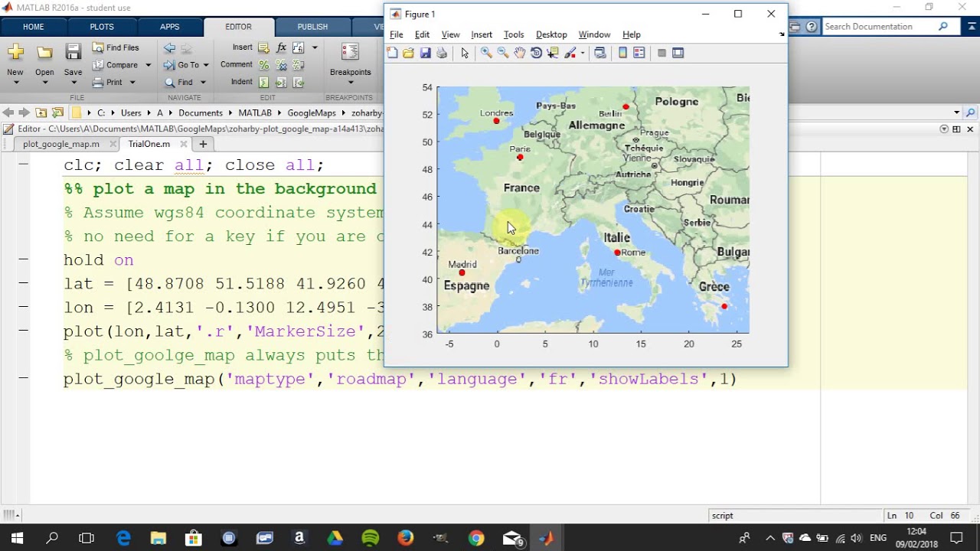The image size is (980, 551).
Task: Click Hide Plot Tools icon
Action: [661, 53]
